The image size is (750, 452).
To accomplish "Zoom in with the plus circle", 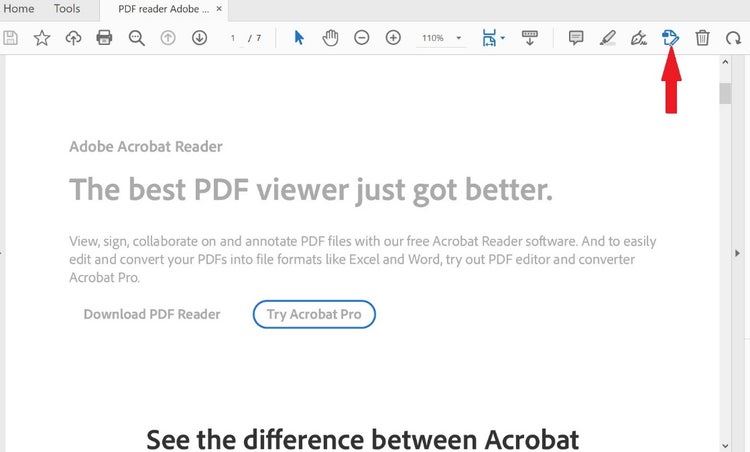I will pos(393,38).
